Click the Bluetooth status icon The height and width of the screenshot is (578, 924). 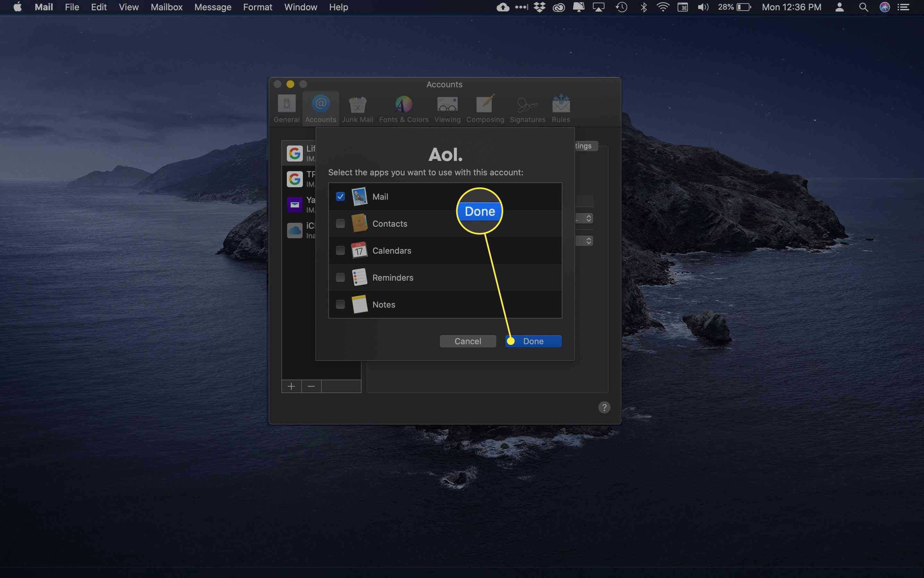pyautogui.click(x=643, y=7)
